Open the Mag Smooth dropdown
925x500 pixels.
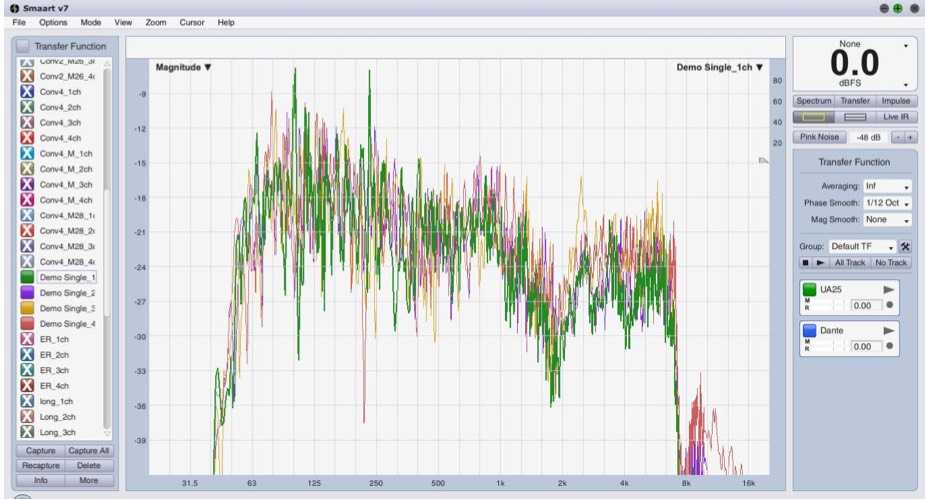point(887,219)
